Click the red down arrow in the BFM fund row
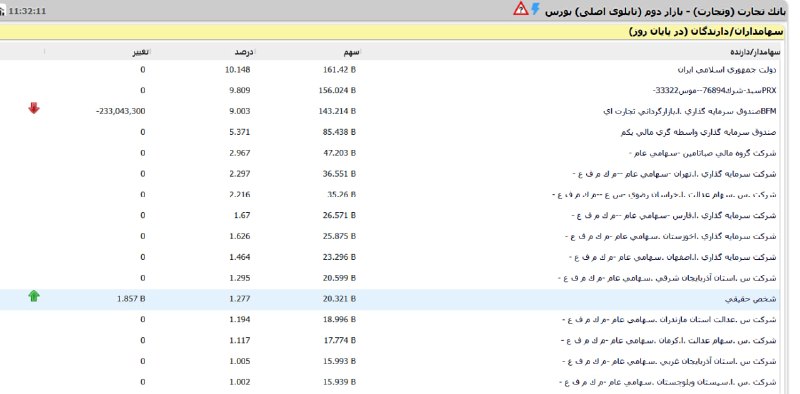Image resolution: width=800 pixels, height=394 pixels. pyautogui.click(x=34, y=108)
